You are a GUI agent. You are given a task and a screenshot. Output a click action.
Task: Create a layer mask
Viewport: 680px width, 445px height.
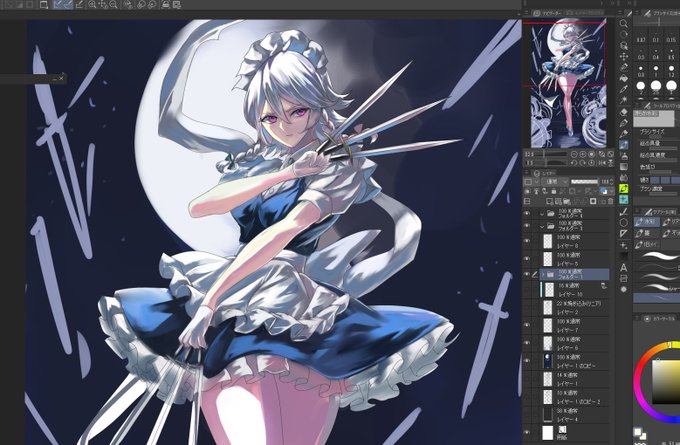[x=593, y=201]
